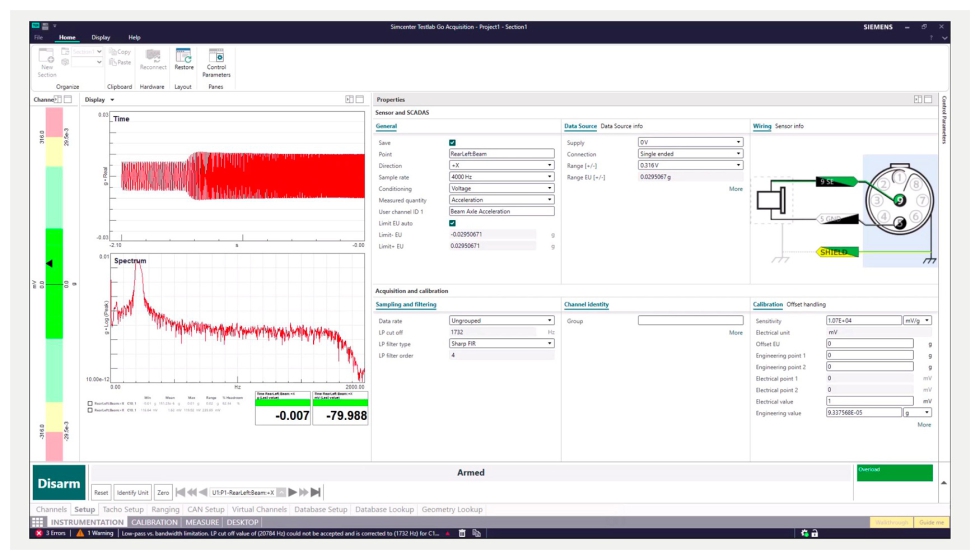
Task: Click the fast-forward channel arrow
Action: [x=304, y=492]
